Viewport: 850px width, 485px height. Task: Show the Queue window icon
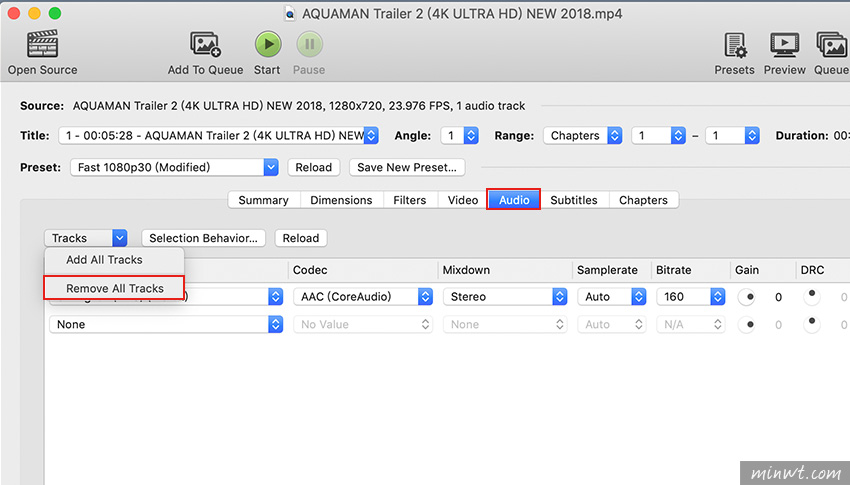pos(832,45)
